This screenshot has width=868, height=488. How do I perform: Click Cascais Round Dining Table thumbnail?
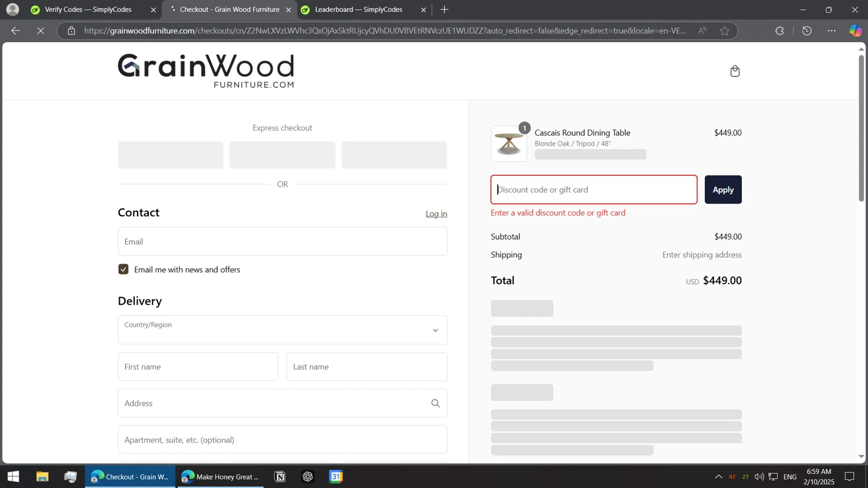(509, 143)
